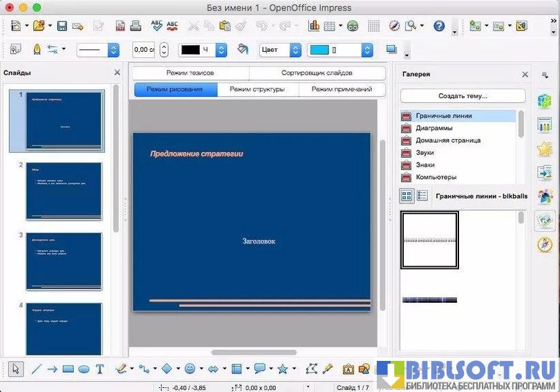The height and width of the screenshot is (392, 560).
Task: Click the Save document icon
Action: [62, 26]
